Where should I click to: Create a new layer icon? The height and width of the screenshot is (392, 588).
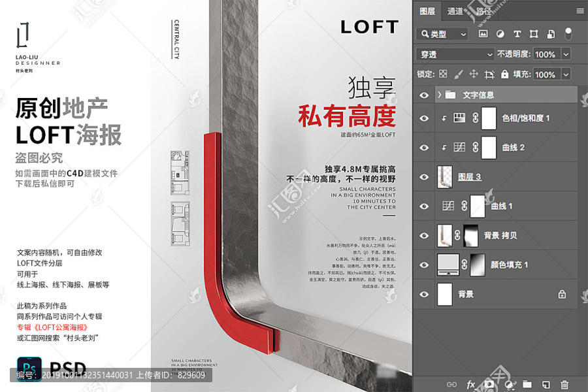point(546,385)
